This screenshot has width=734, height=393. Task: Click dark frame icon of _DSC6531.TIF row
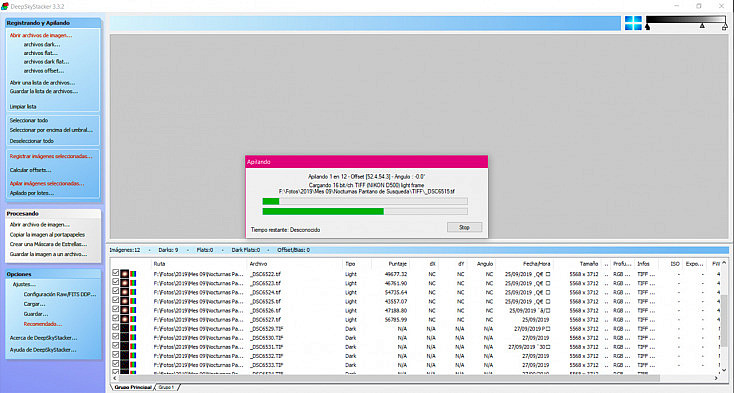tap(125, 347)
